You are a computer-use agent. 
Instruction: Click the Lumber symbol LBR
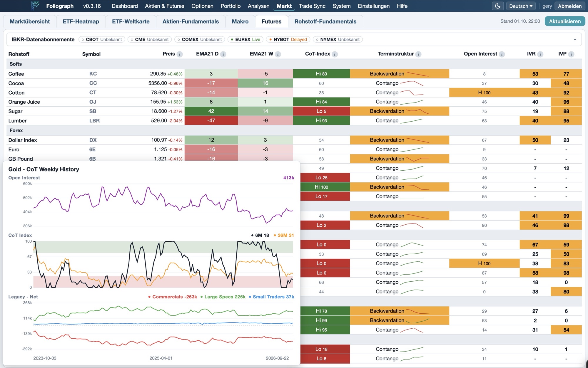tap(94, 121)
